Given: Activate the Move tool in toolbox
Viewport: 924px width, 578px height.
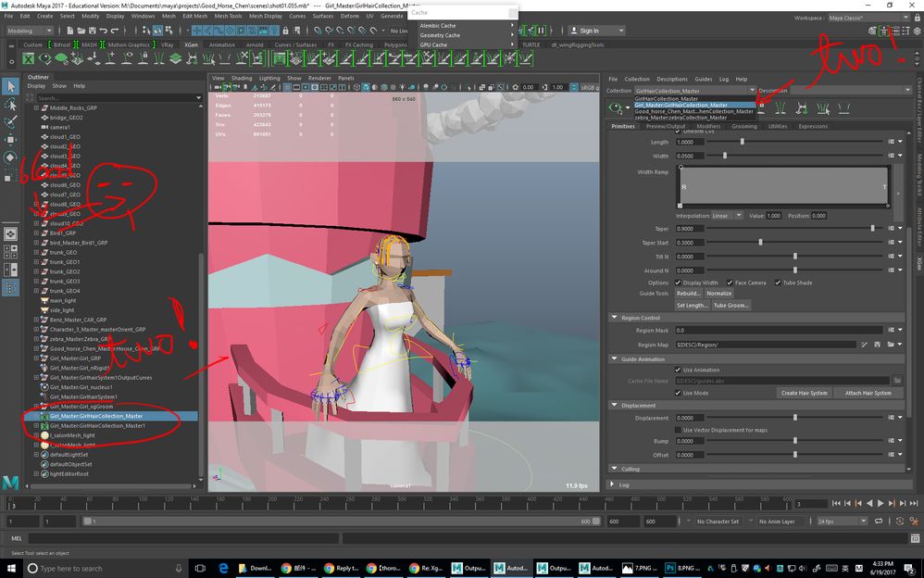Looking at the screenshot, I should [10, 140].
